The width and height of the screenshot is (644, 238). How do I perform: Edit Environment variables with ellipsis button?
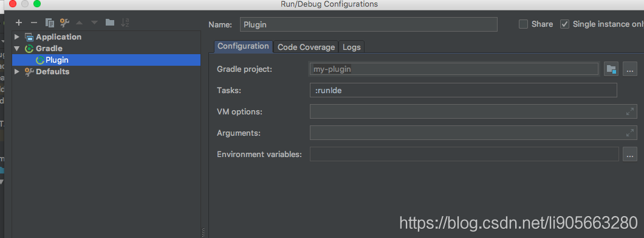(x=630, y=154)
